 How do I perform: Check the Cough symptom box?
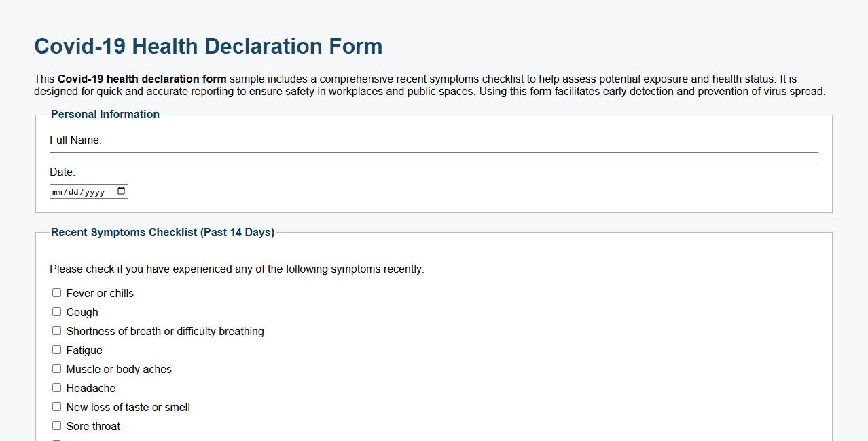tap(56, 311)
